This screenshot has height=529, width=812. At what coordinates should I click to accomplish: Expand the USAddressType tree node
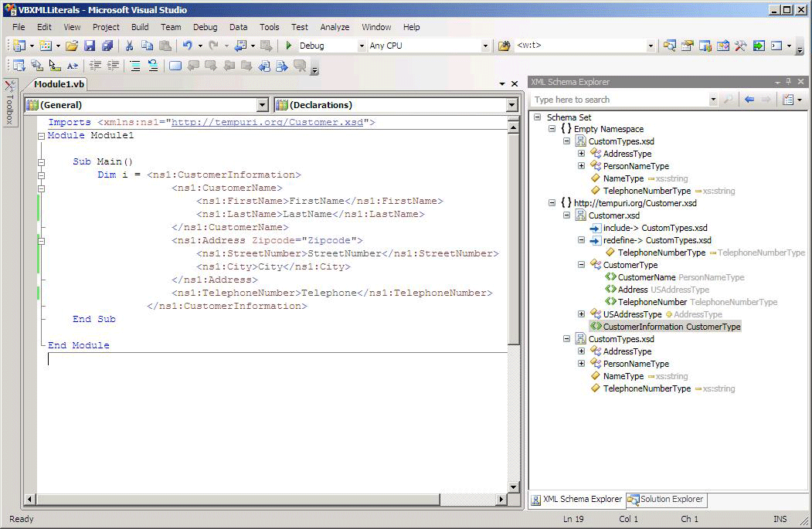pyautogui.click(x=582, y=314)
